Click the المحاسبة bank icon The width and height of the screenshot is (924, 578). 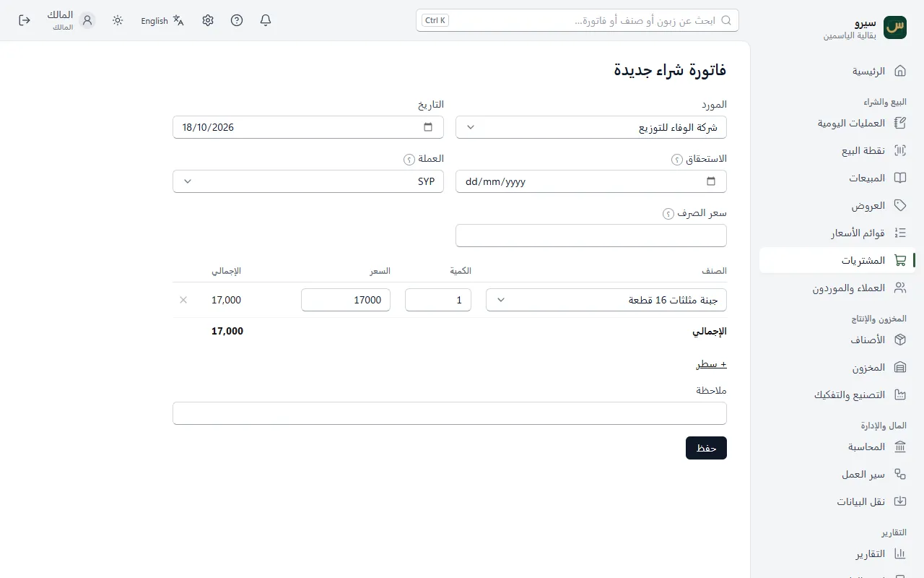(900, 447)
